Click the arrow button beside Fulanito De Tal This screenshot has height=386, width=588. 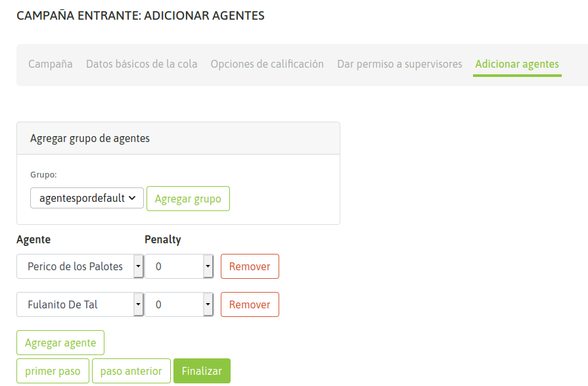click(x=138, y=304)
